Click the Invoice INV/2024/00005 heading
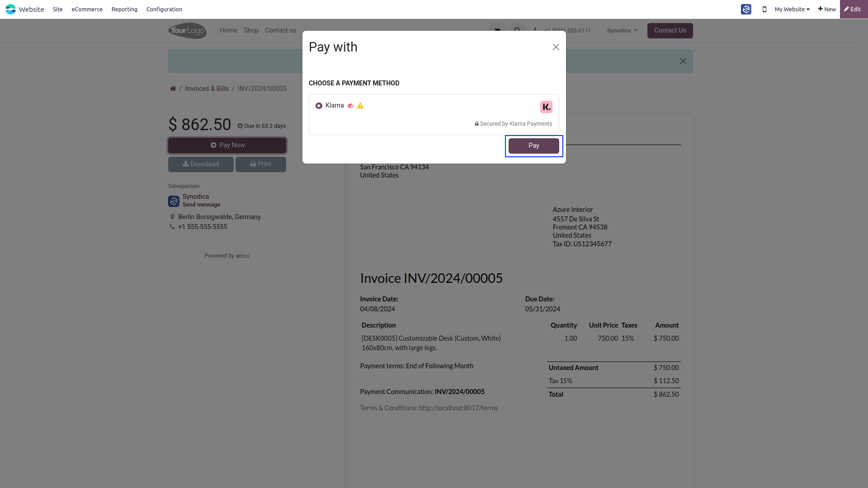This screenshot has width=868, height=488. point(431,278)
